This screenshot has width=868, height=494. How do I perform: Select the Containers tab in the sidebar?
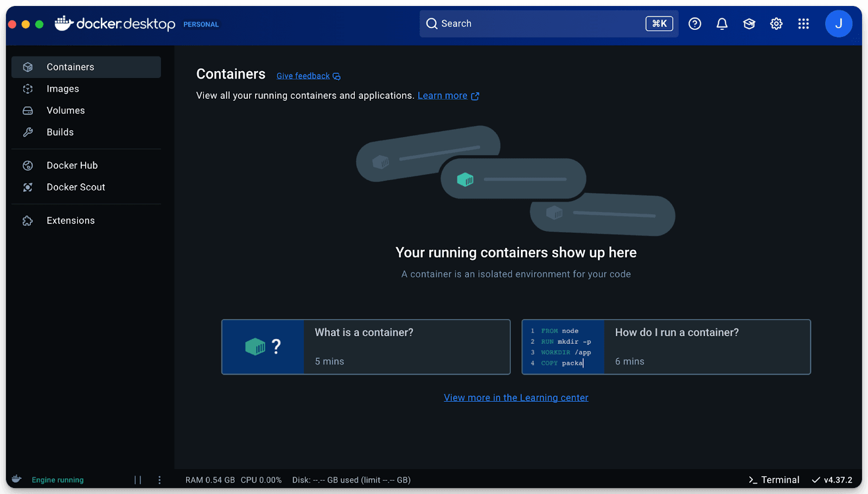pos(70,67)
